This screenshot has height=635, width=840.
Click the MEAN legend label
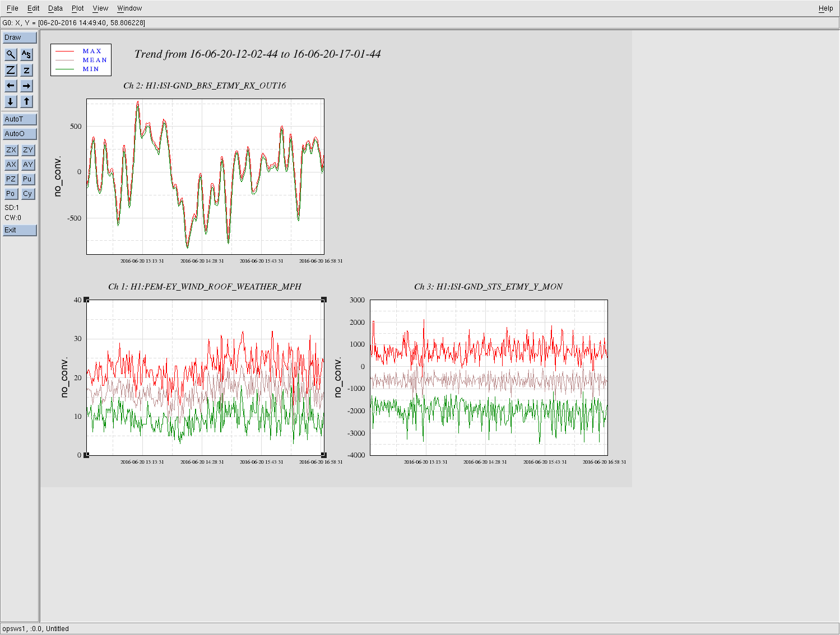point(95,60)
